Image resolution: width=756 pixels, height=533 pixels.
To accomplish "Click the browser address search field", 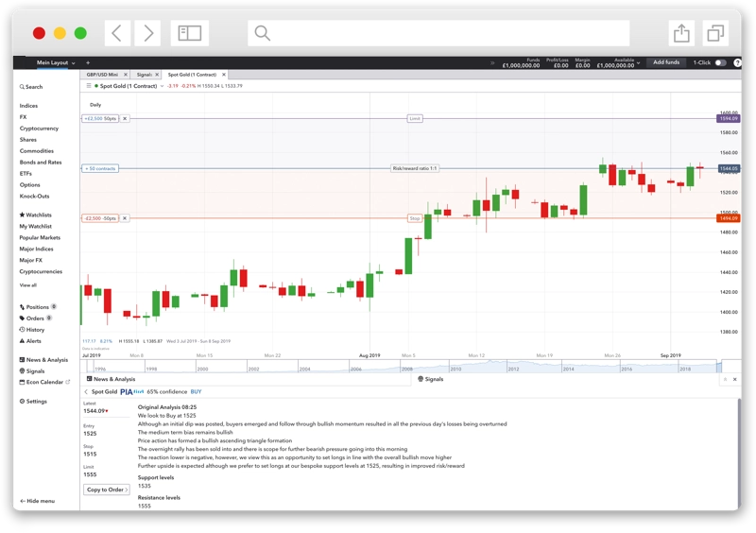I will (x=438, y=33).
